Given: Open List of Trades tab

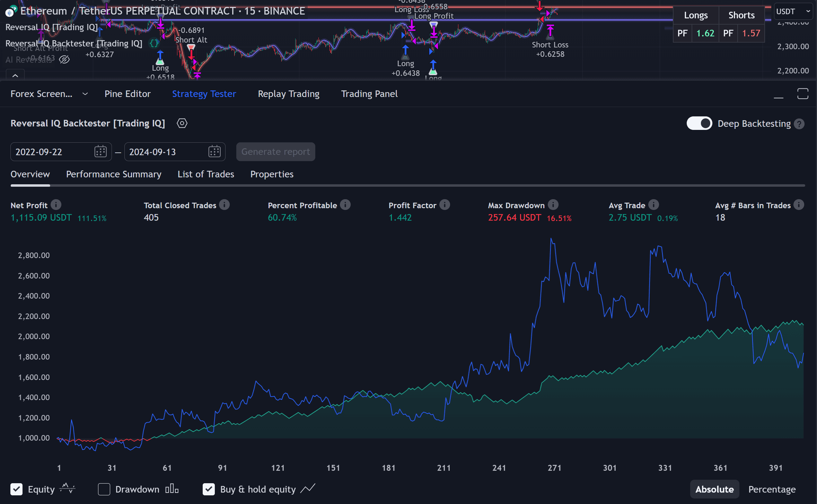Looking at the screenshot, I should [x=206, y=174].
